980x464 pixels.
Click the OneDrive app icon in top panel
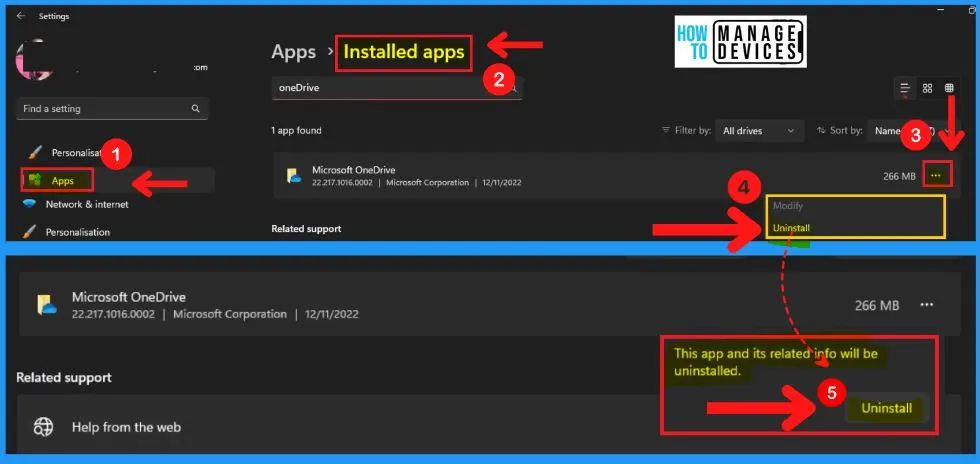coord(294,176)
